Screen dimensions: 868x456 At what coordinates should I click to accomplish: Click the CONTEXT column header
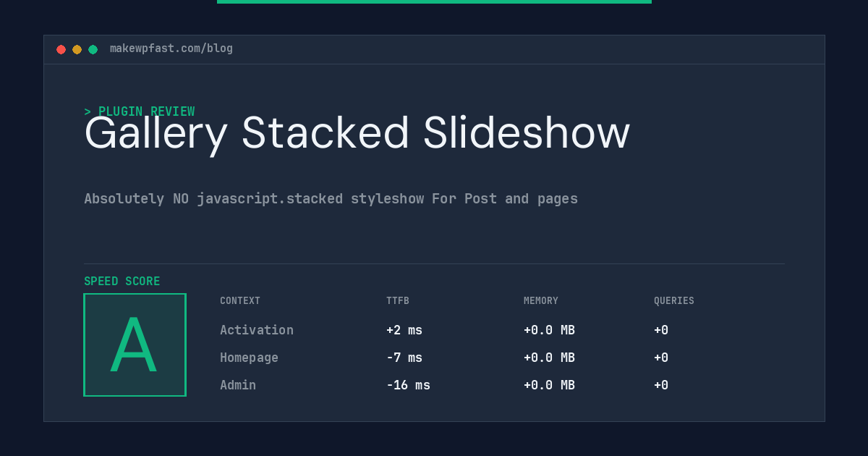tap(240, 300)
